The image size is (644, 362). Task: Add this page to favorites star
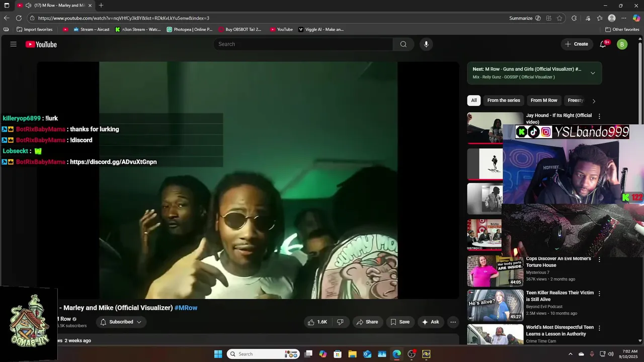click(559, 18)
